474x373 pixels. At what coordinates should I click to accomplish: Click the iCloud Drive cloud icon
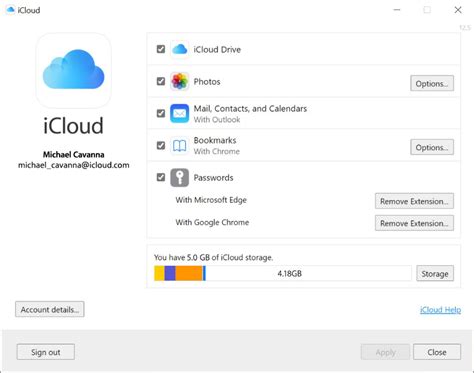click(x=180, y=50)
